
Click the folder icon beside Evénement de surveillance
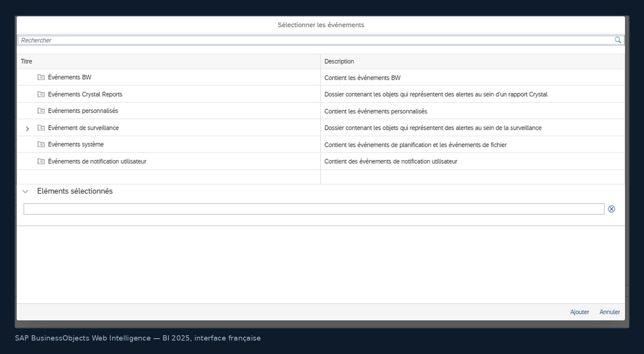41,128
